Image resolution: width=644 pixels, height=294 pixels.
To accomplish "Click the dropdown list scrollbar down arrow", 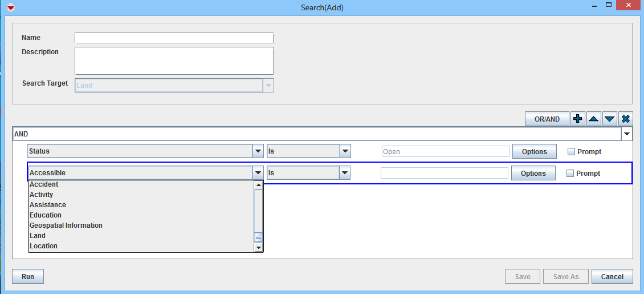I will [x=258, y=248].
